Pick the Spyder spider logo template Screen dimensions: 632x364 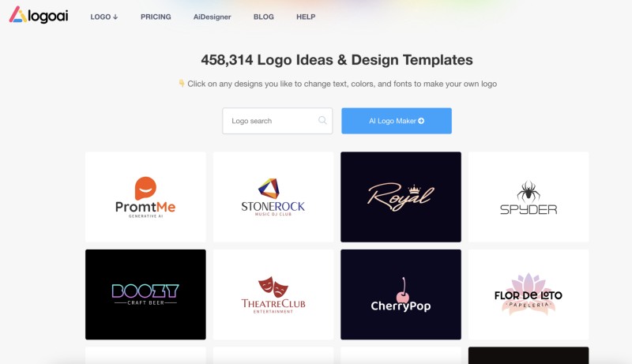click(x=529, y=197)
